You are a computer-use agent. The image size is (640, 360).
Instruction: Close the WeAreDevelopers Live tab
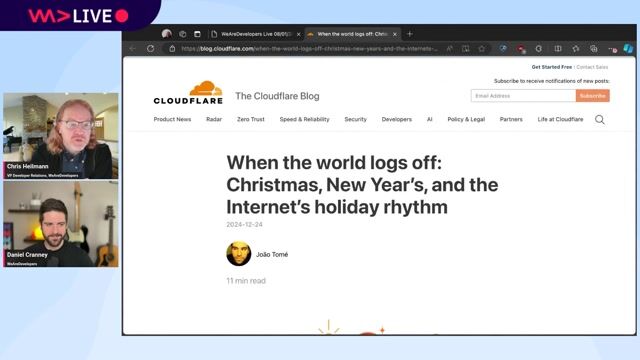coord(298,34)
